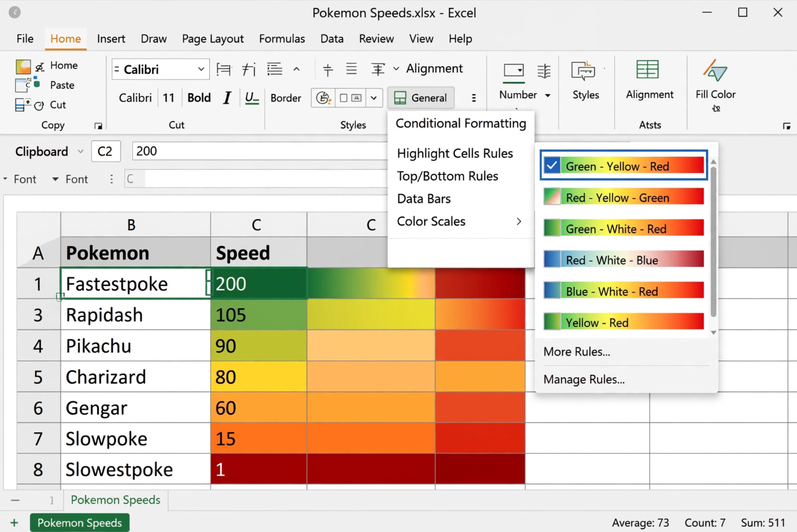Select Green - White - Red color scale
The image size is (797, 532).
(624, 228)
